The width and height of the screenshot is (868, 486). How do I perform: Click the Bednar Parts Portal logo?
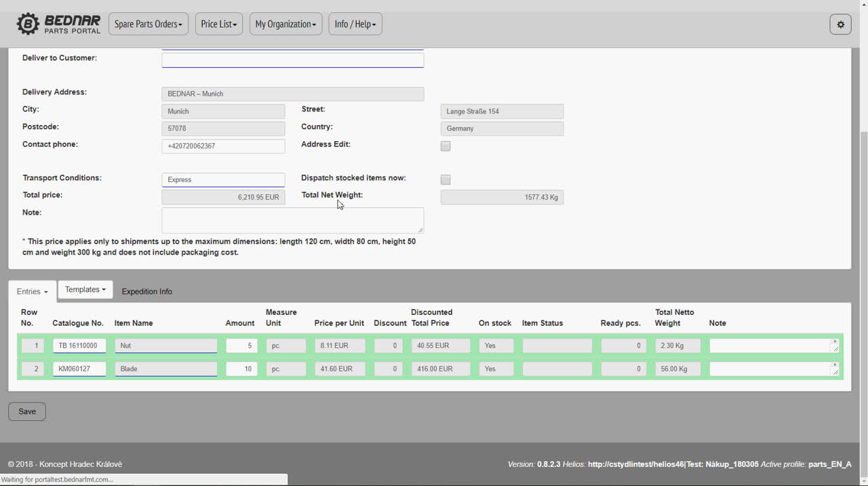point(58,24)
